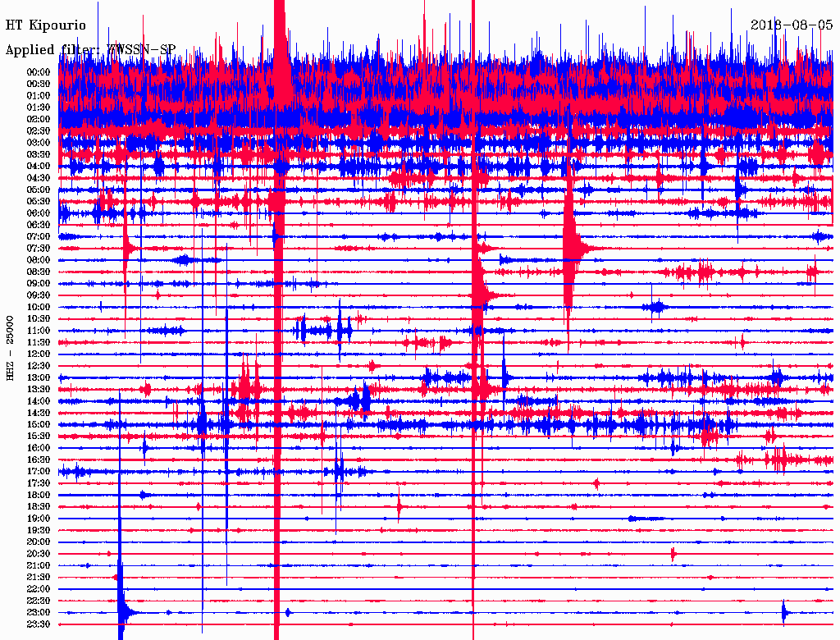This screenshot has width=840, height=640.
Task: Select the 22:30 time label
Action: [39, 601]
